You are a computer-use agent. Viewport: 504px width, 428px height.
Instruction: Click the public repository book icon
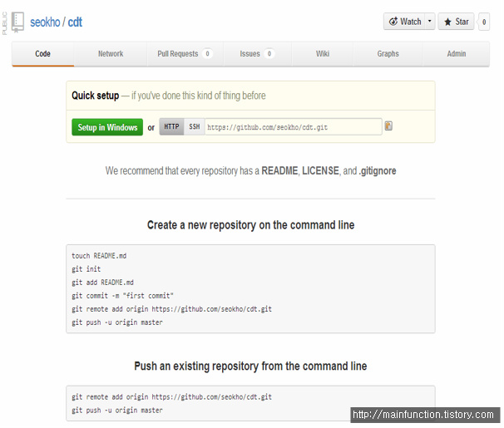pos(17,22)
